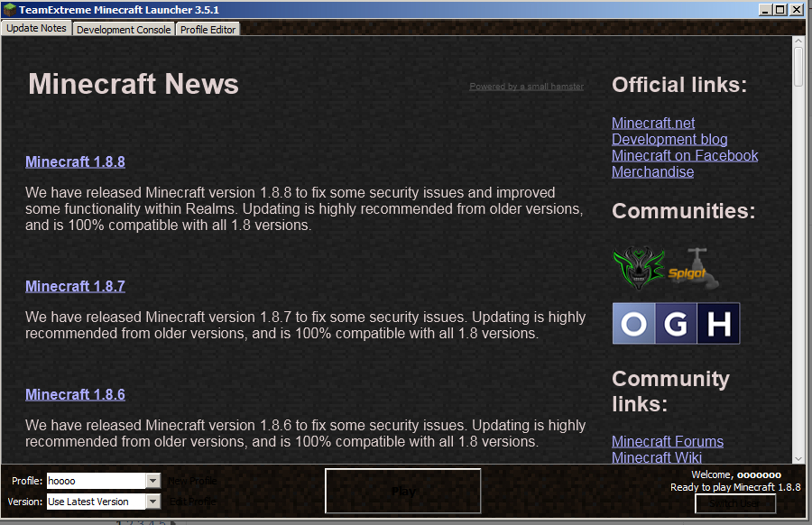Maximize the launcher window
The width and height of the screenshot is (812, 525).
(780, 10)
